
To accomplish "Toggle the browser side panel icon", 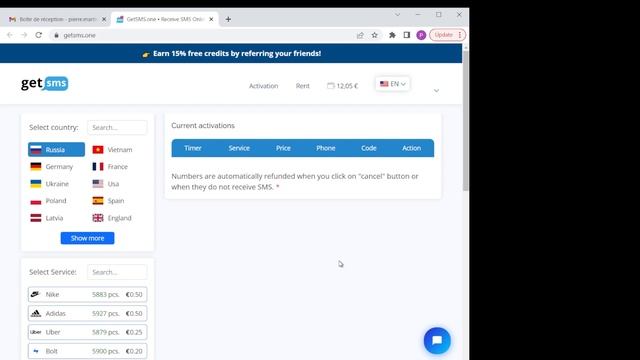I will (407, 35).
